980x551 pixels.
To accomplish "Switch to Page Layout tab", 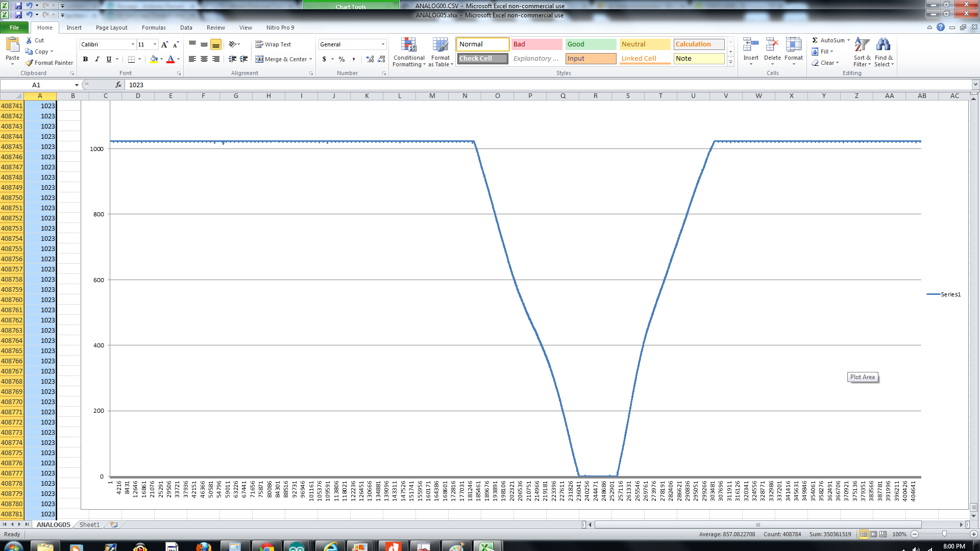I will click(x=112, y=28).
